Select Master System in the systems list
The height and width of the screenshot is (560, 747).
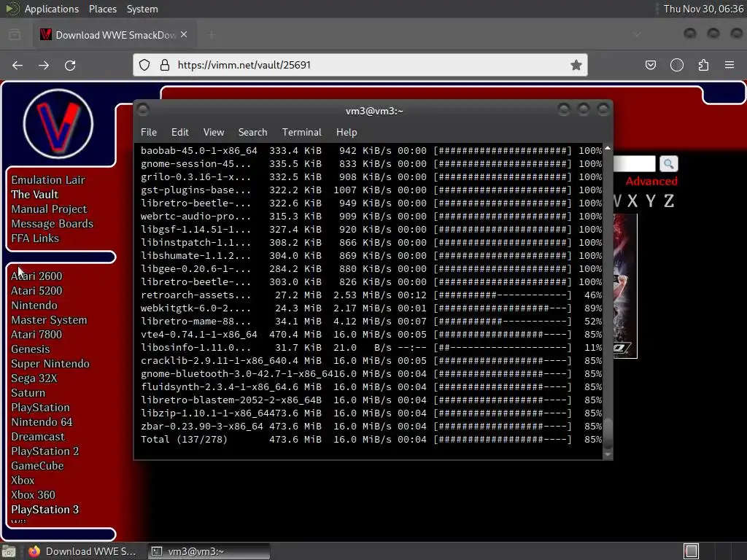[x=49, y=320]
